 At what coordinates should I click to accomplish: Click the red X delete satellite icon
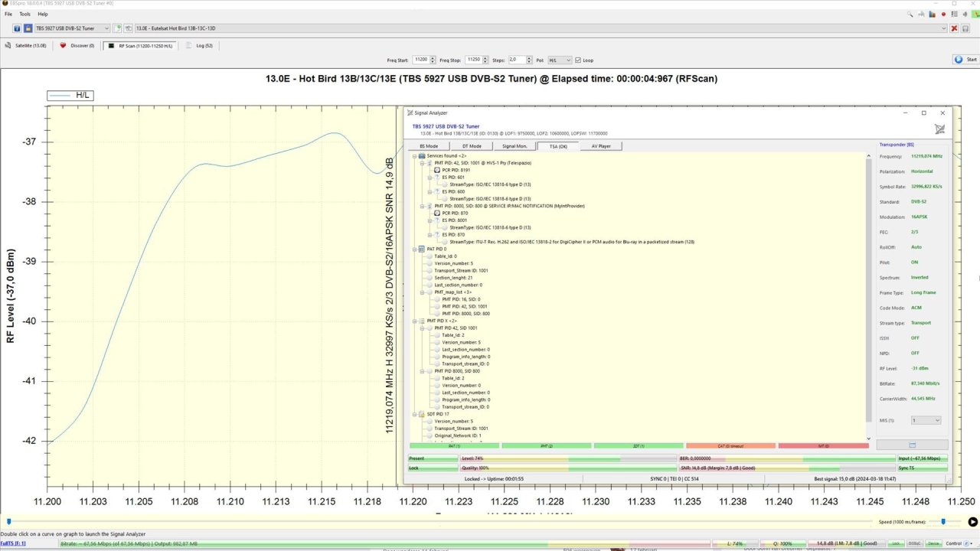pos(954,28)
